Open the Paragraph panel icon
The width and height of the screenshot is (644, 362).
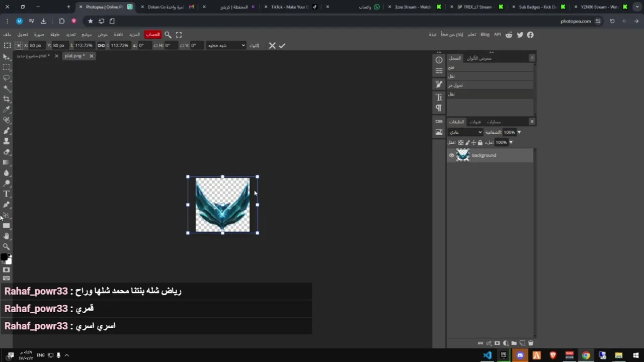point(439,108)
